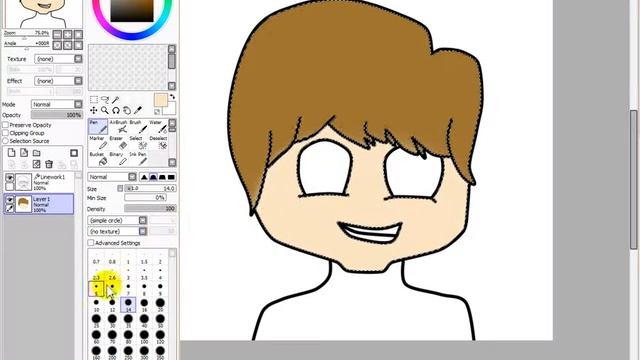
Task: Select the zoom magnifier tool
Action: coord(105,110)
